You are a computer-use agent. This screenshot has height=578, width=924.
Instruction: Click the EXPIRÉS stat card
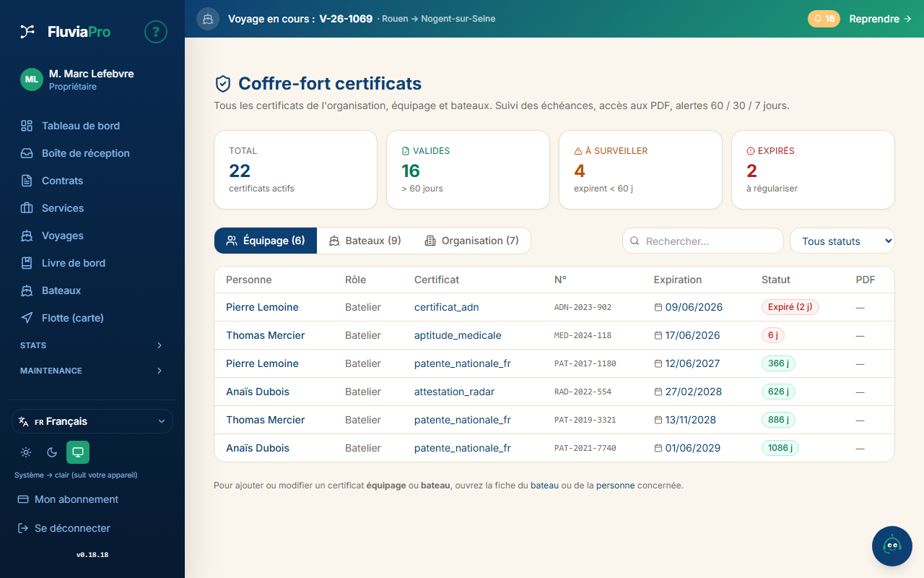click(x=813, y=170)
